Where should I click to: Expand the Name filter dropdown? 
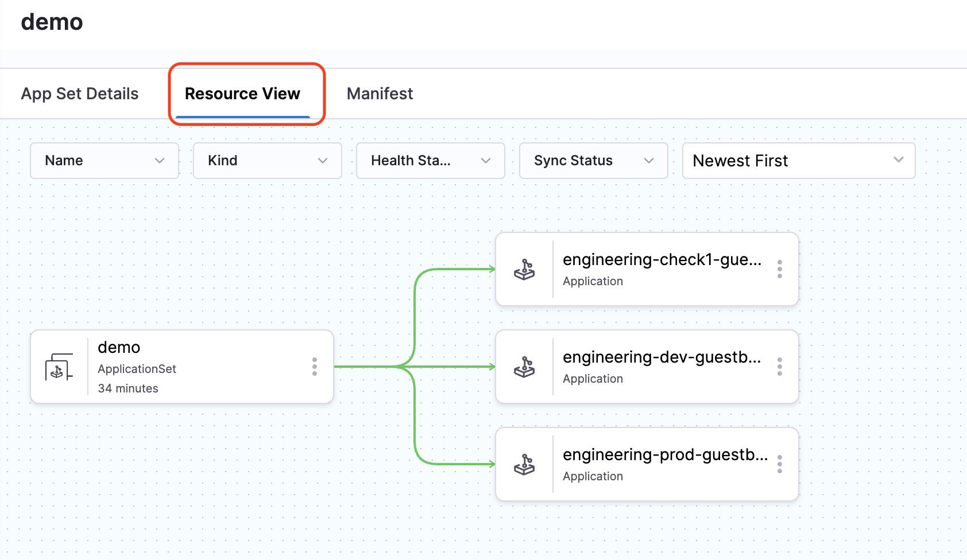coord(105,161)
